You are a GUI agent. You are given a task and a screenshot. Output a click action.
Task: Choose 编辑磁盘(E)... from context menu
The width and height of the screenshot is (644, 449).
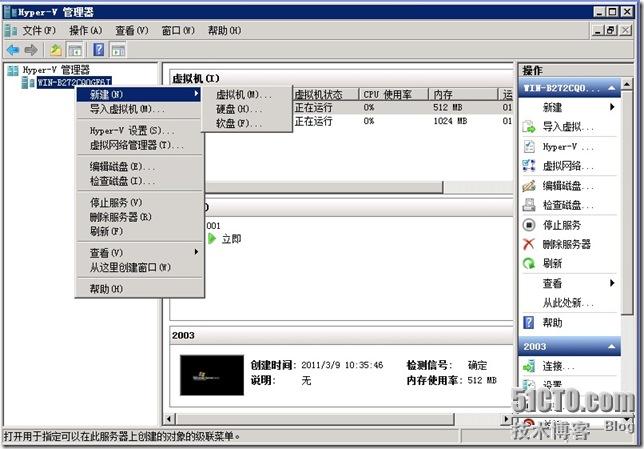tap(140, 166)
